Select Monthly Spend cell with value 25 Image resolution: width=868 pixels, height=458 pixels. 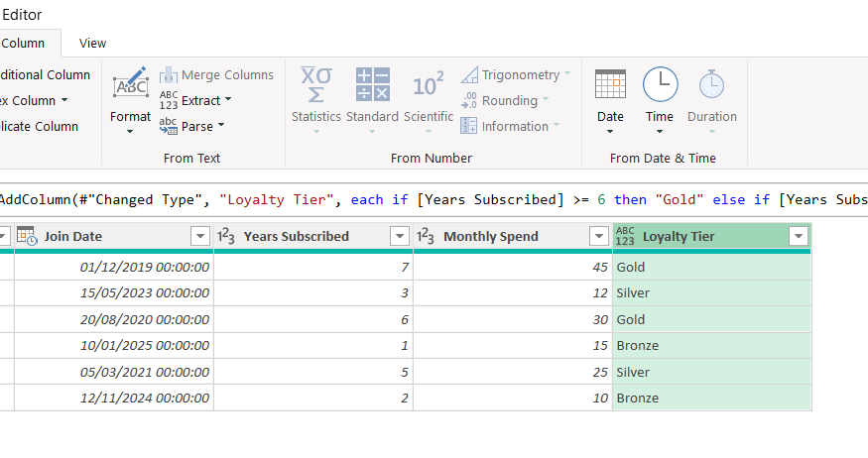[x=513, y=373]
